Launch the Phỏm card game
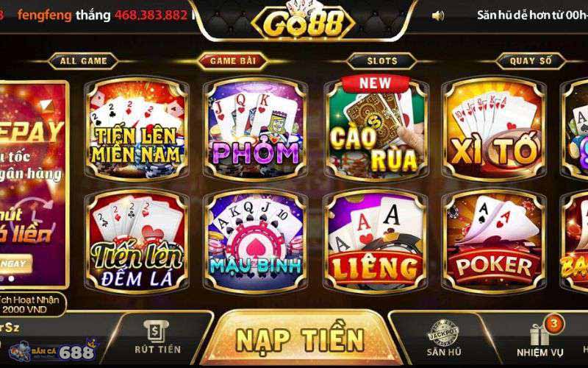 point(256,130)
